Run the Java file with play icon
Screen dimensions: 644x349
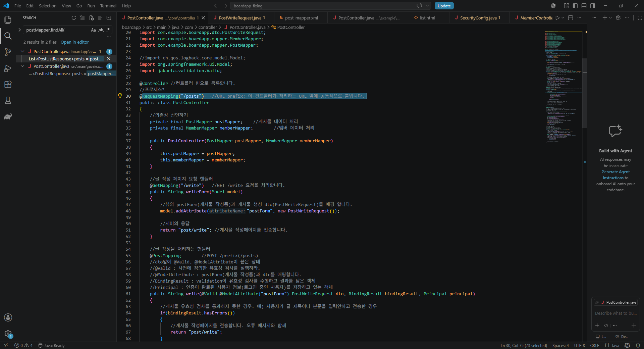tap(557, 18)
